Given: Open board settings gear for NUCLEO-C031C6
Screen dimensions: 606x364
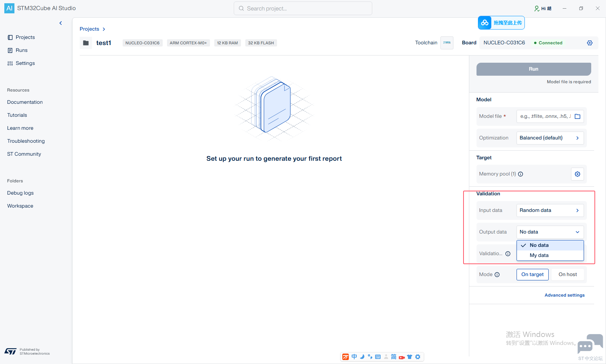Looking at the screenshot, I should (590, 43).
